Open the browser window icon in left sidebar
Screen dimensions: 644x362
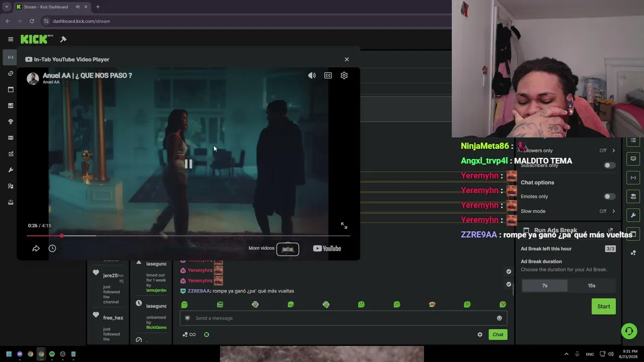tap(11, 89)
